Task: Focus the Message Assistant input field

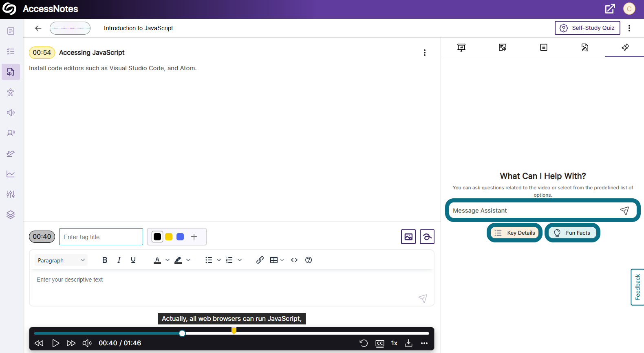Action: tap(543, 211)
